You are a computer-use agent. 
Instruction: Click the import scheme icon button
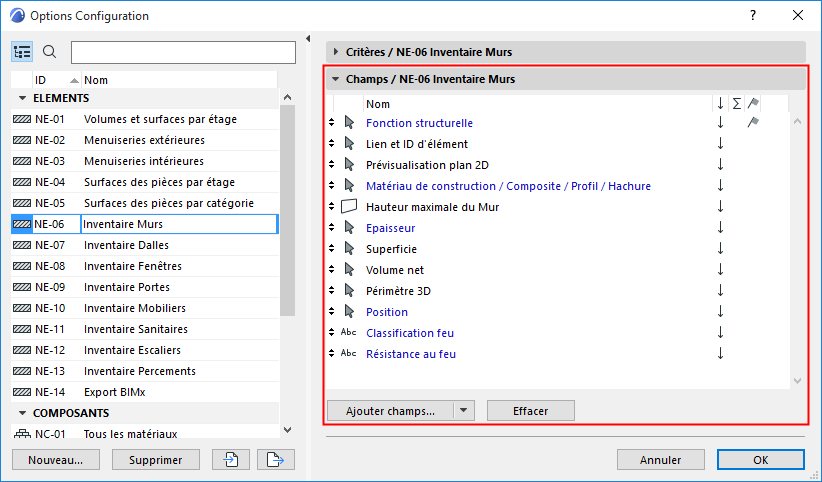pyautogui.click(x=230, y=460)
